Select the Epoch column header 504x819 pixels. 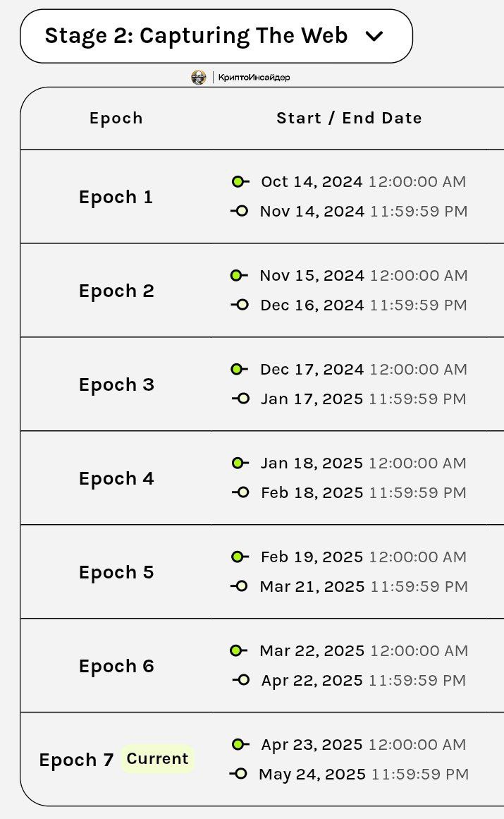[x=116, y=118]
